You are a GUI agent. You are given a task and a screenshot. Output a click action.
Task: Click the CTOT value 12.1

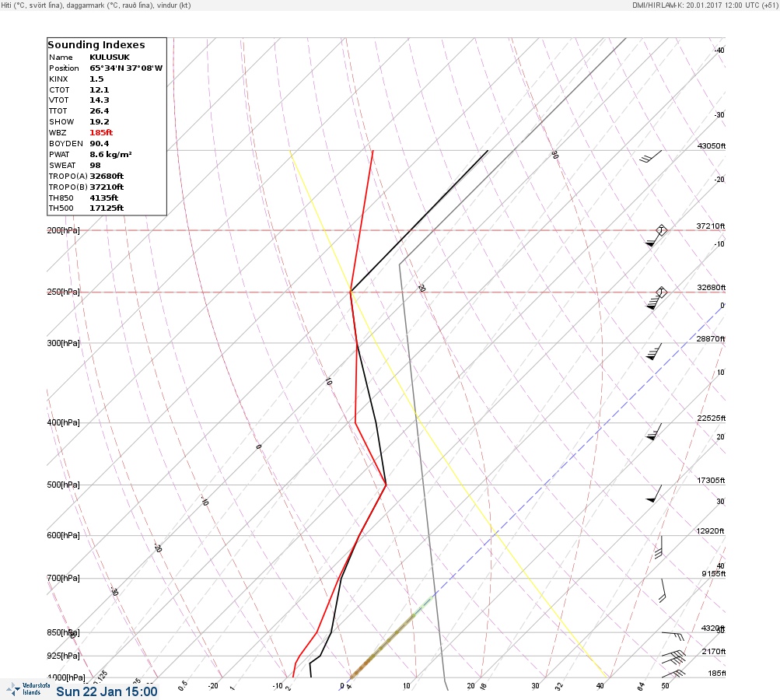click(x=99, y=90)
